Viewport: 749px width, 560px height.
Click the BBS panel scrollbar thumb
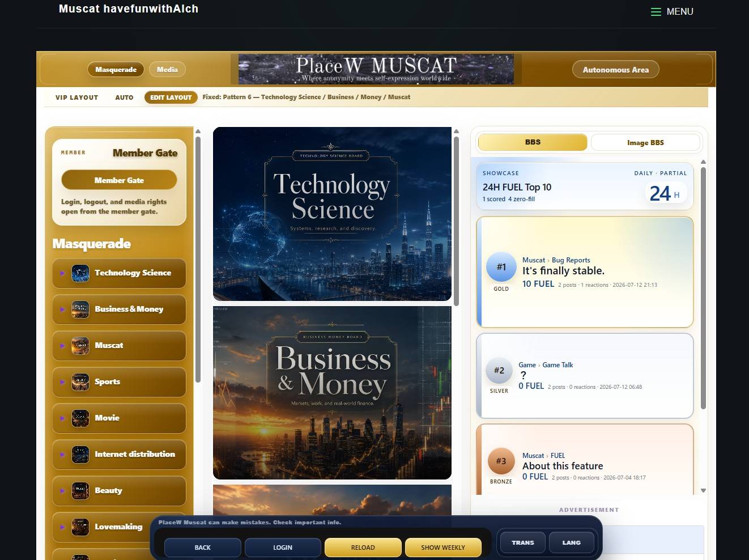pyautogui.click(x=703, y=289)
